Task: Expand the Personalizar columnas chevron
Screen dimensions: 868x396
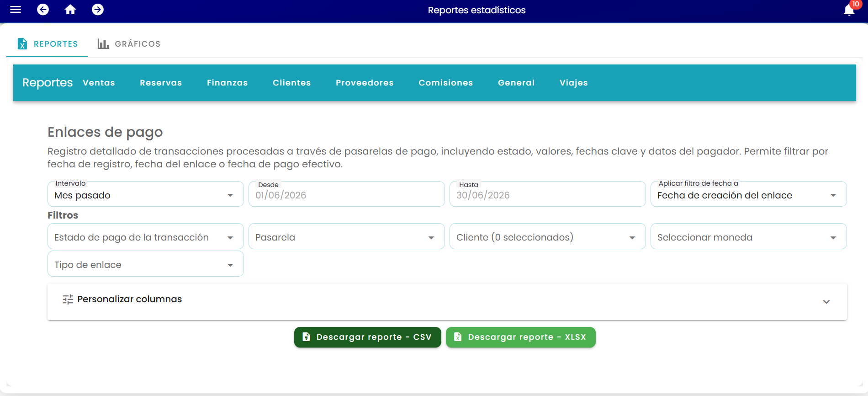Action: tap(826, 302)
